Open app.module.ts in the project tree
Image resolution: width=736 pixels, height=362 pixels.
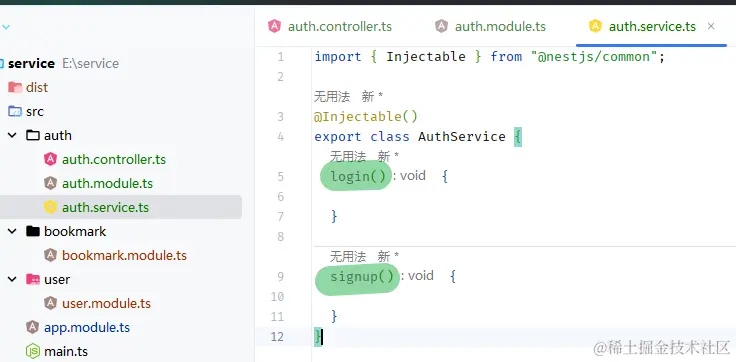87,327
